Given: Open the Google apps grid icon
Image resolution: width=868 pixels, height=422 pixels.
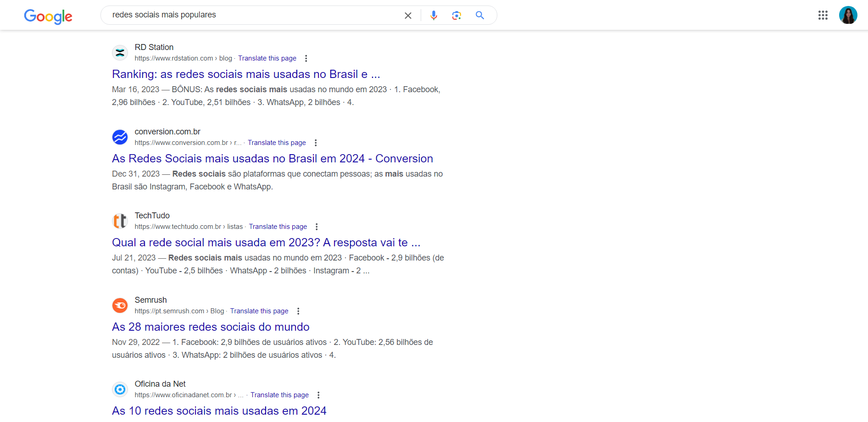Looking at the screenshot, I should pos(823,15).
